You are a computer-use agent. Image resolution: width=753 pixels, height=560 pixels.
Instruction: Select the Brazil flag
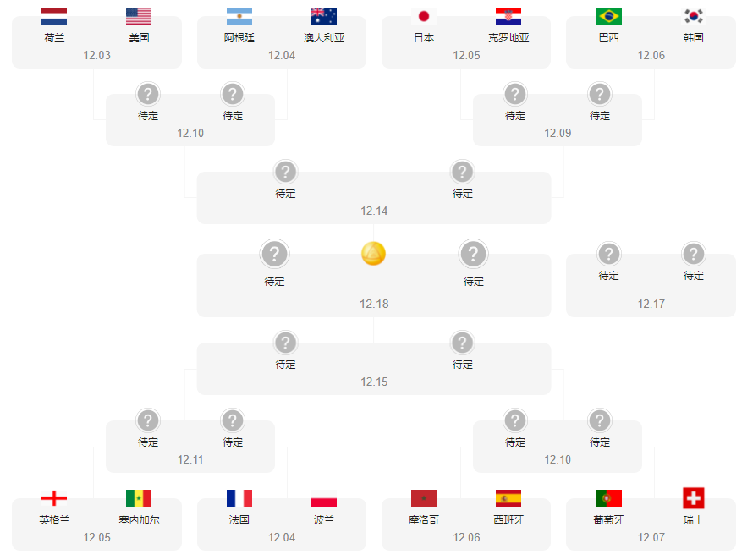click(x=609, y=16)
